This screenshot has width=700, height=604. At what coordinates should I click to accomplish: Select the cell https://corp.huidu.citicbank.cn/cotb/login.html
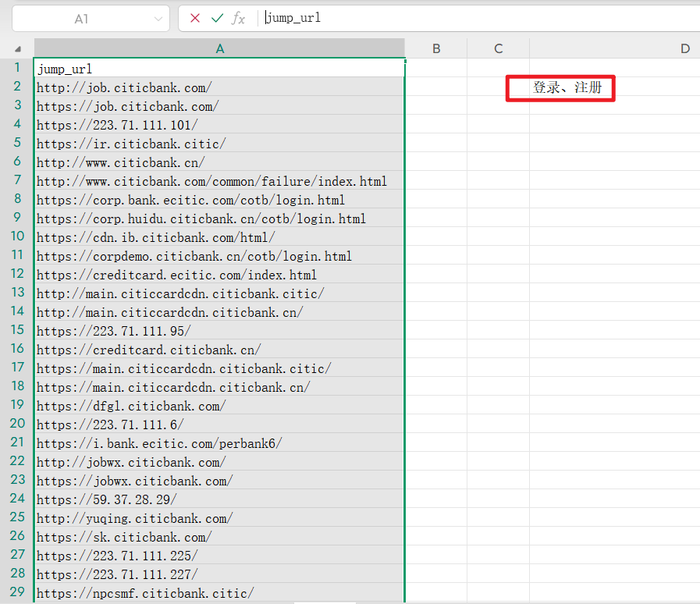[219, 219]
